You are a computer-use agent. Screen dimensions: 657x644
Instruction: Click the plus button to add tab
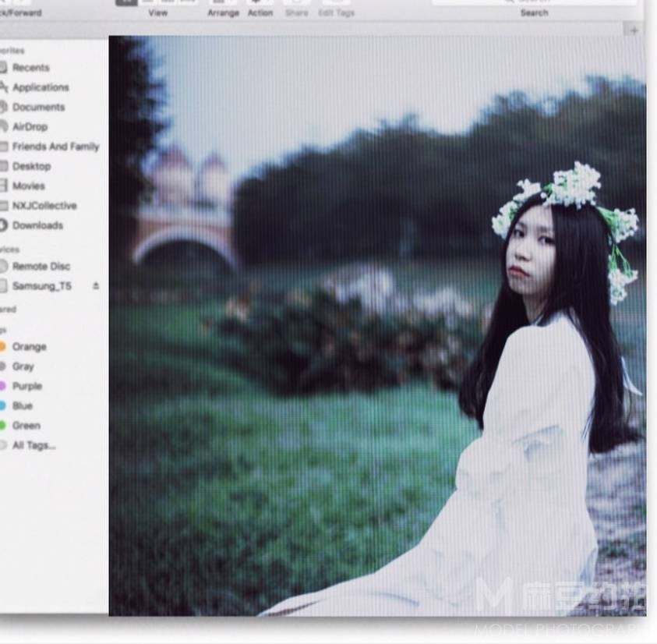pyautogui.click(x=634, y=30)
